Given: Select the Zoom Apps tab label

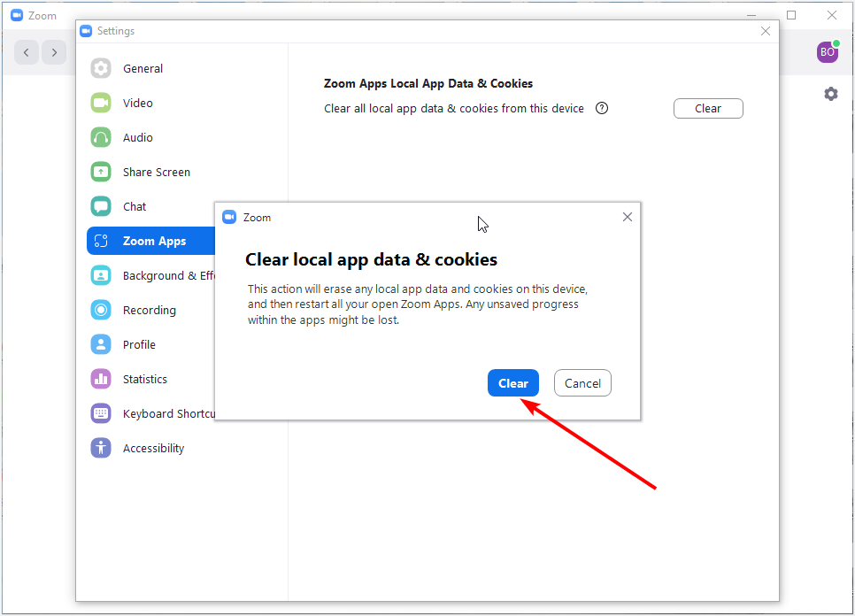Looking at the screenshot, I should pyautogui.click(x=154, y=241).
